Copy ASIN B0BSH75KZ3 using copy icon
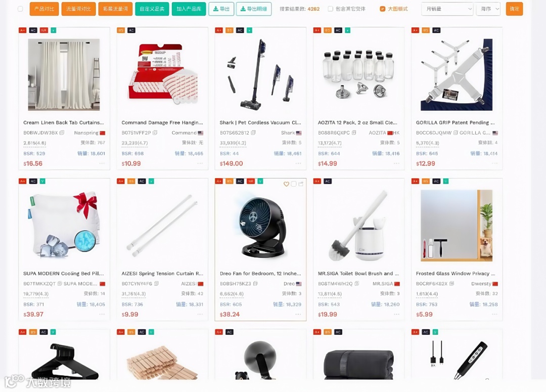Image resolution: width=546 pixels, height=392 pixels. coord(255,284)
